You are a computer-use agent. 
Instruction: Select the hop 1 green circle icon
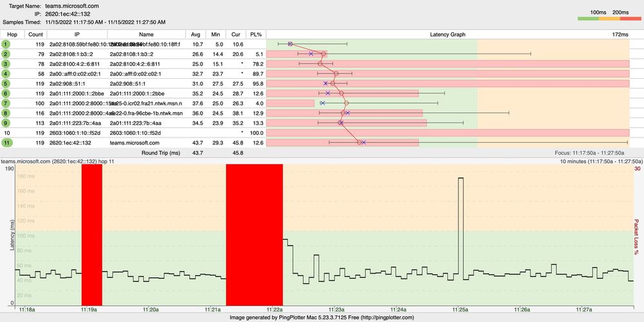point(6,44)
